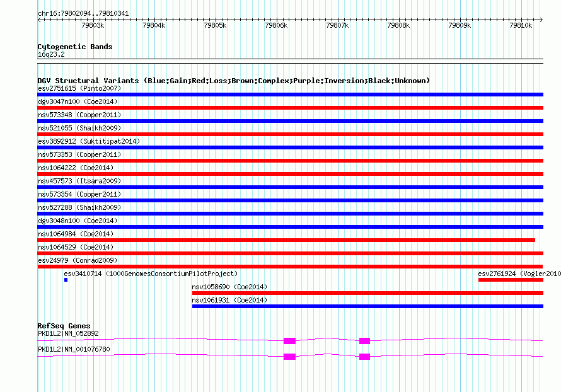Open the esv3892912 (Suktitipat2014) label
The image size is (561, 392).
tap(89, 141)
